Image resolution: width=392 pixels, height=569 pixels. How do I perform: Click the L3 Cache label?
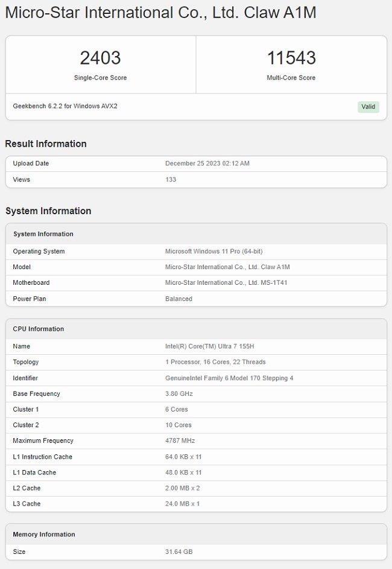coord(27,504)
